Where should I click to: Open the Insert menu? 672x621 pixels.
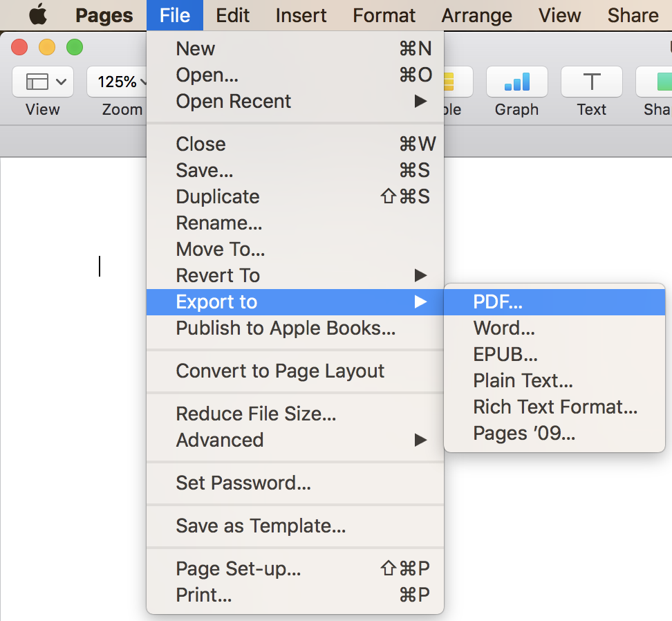click(x=301, y=15)
